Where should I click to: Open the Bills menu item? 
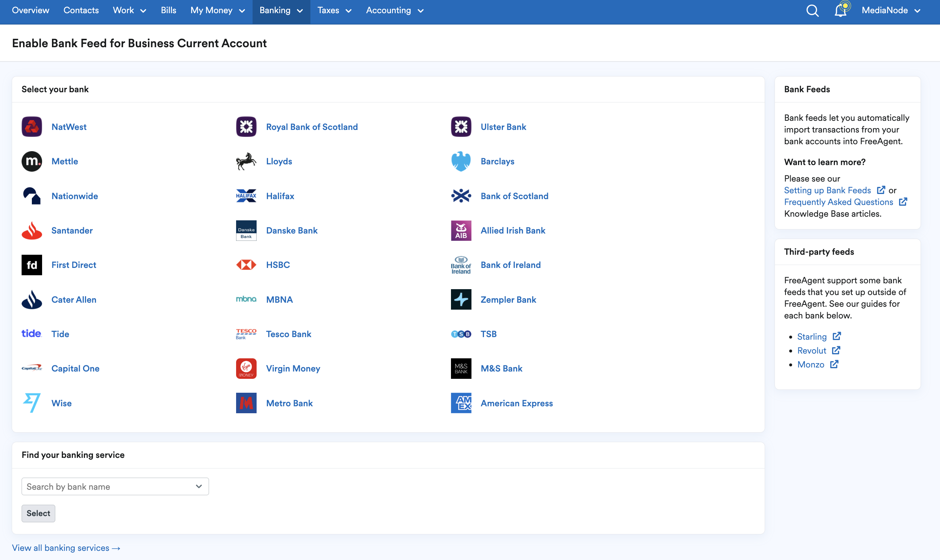click(168, 11)
